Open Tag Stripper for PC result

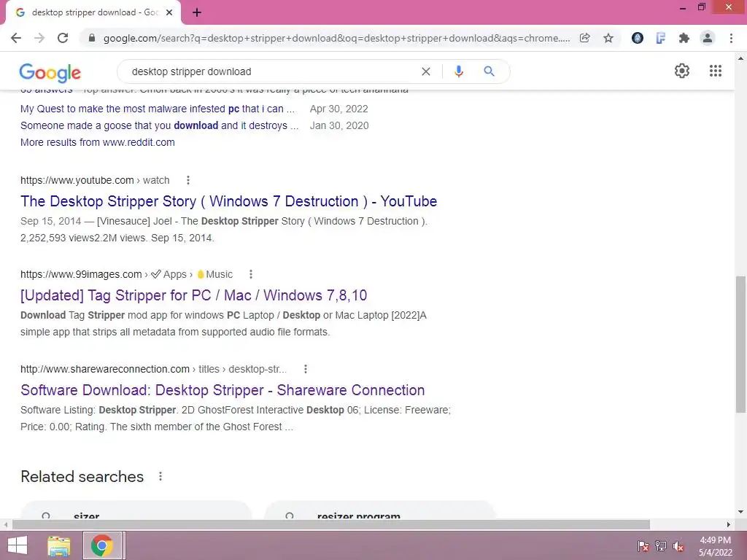coord(194,295)
